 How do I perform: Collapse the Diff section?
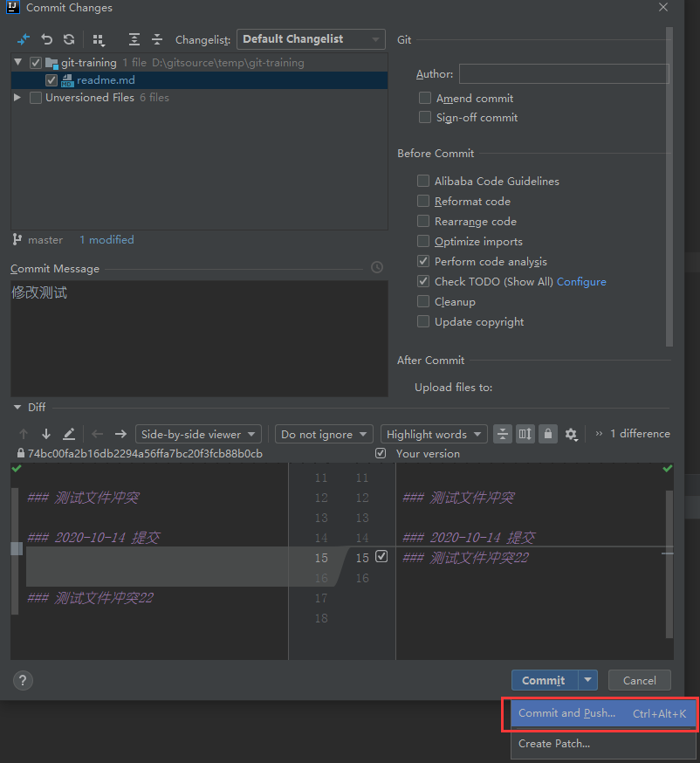(x=17, y=407)
